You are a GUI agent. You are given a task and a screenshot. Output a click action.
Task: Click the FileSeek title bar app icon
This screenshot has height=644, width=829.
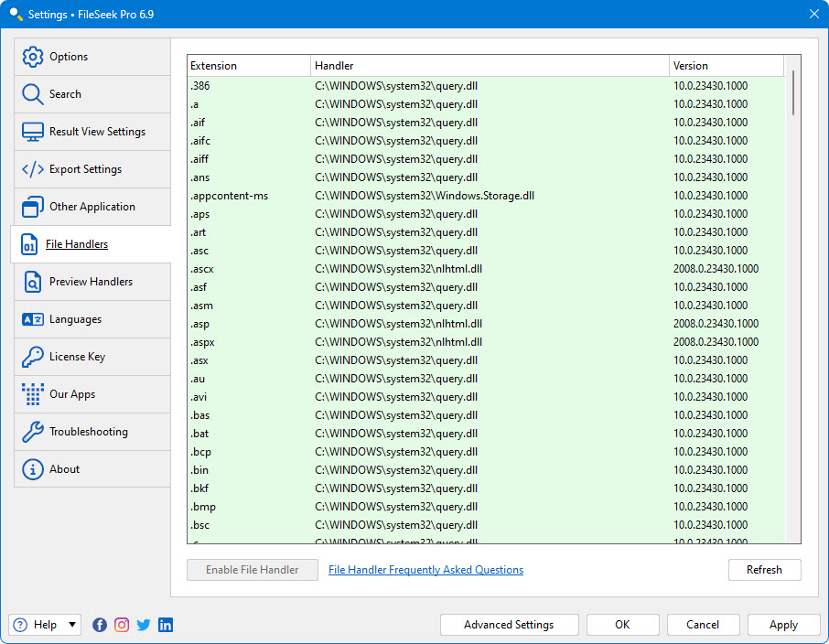tap(16, 15)
